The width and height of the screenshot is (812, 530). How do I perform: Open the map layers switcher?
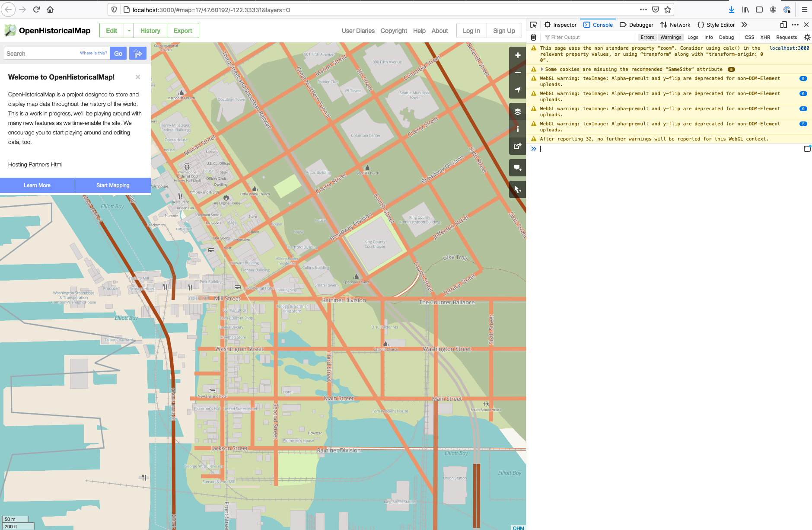coord(517,111)
